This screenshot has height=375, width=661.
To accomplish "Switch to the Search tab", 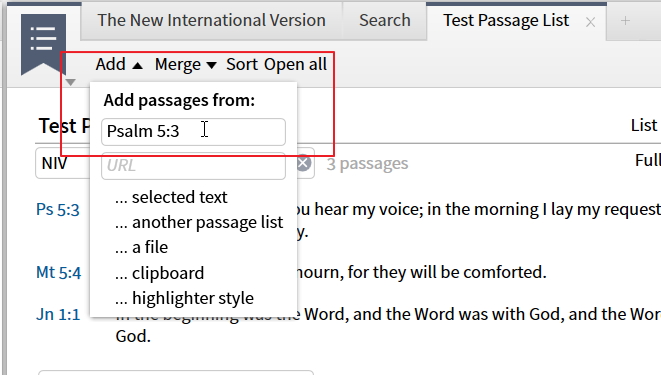I will click(x=384, y=20).
